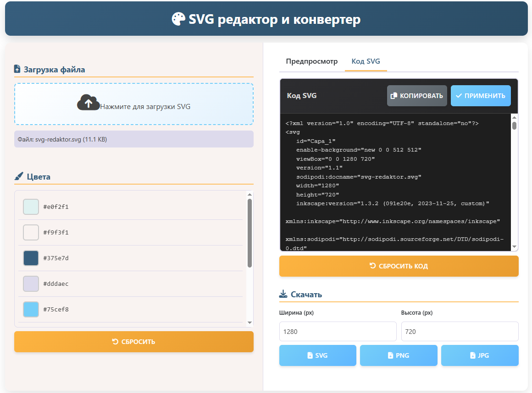Open the #f9f3f1 color swatch
The width and height of the screenshot is (532, 393).
31,232
